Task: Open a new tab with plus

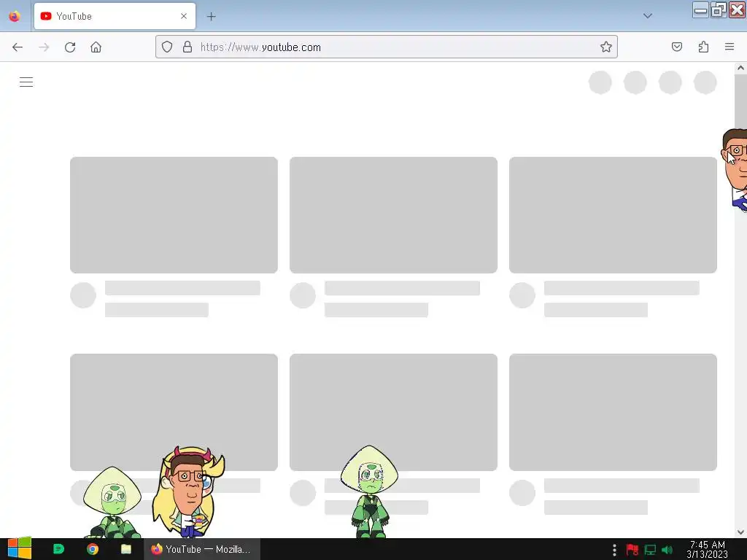Action: click(x=211, y=17)
